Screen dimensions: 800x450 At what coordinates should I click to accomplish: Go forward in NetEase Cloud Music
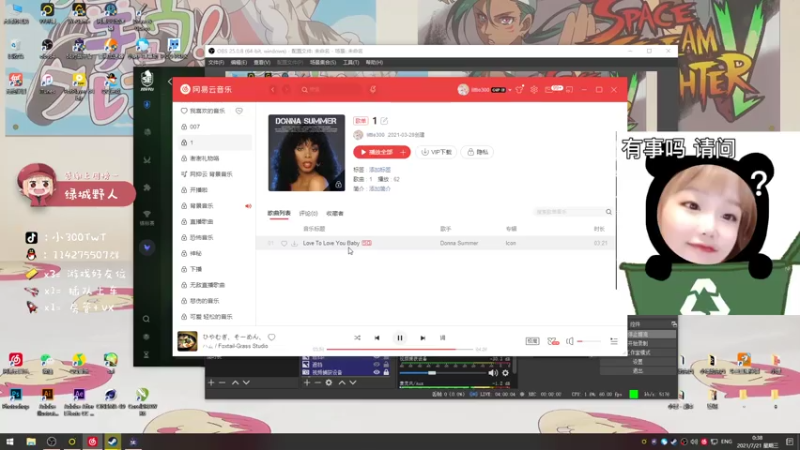click(x=286, y=90)
